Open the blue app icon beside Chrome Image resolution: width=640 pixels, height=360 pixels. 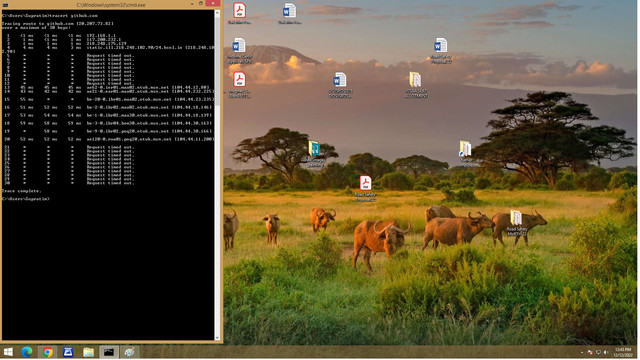pyautogui.click(x=68, y=352)
